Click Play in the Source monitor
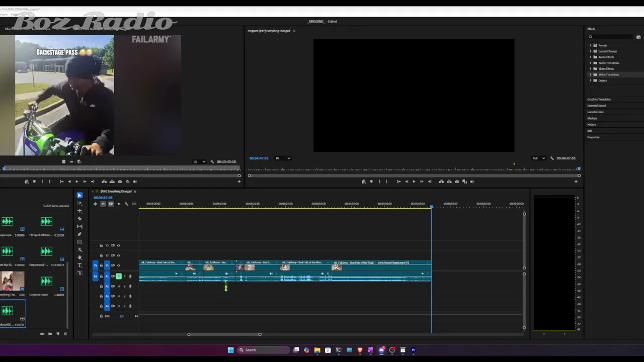 point(76,182)
